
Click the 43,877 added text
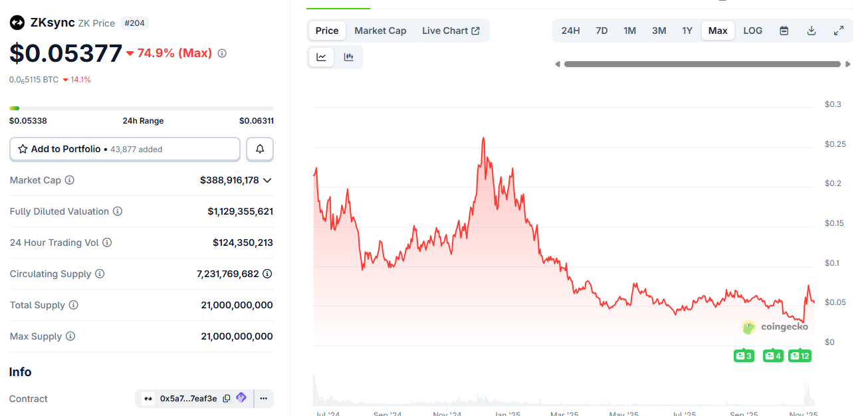tap(136, 150)
